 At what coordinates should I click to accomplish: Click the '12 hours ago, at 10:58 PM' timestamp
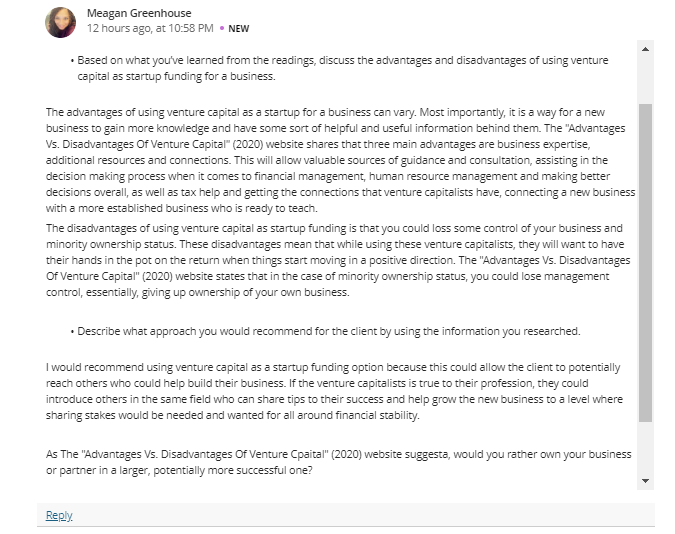pos(150,28)
